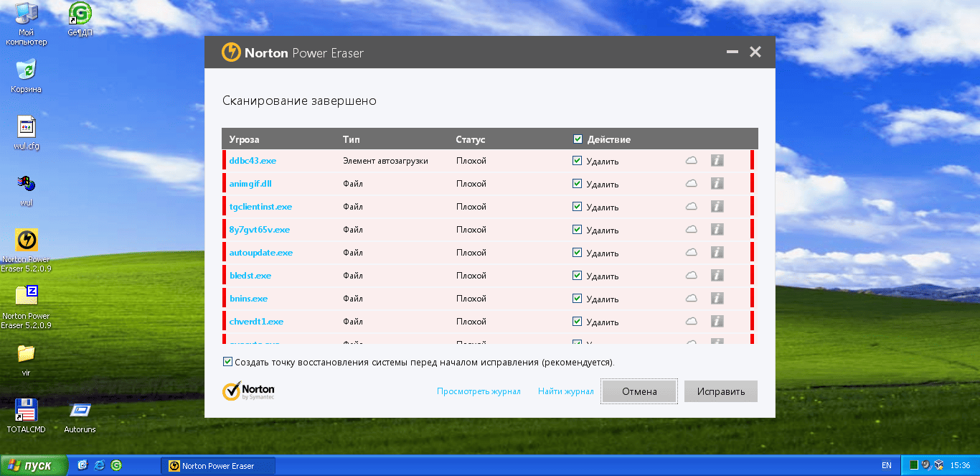Toggle system restore point checkbox

tap(228, 362)
